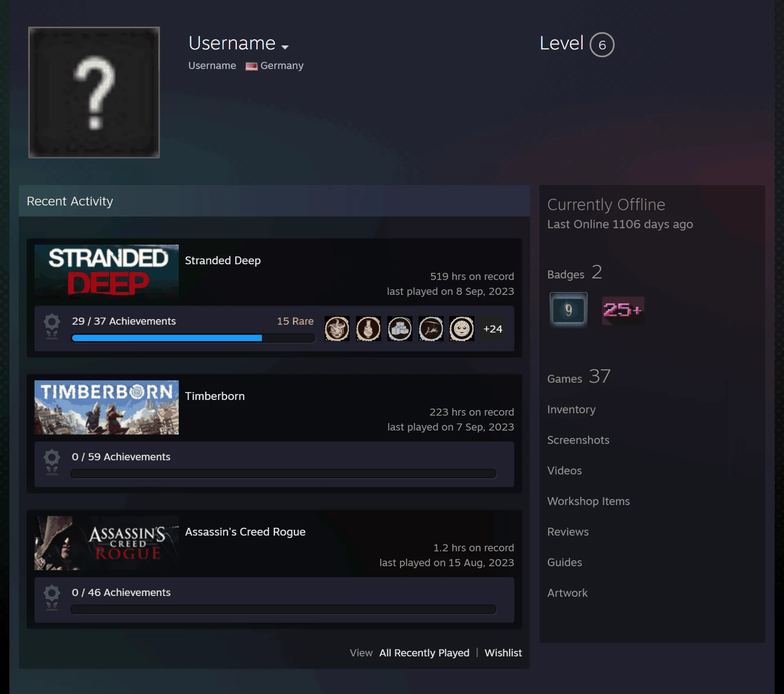Open 29 / 37 Achievements link
Viewport: 784px width, 694px height.
click(124, 321)
